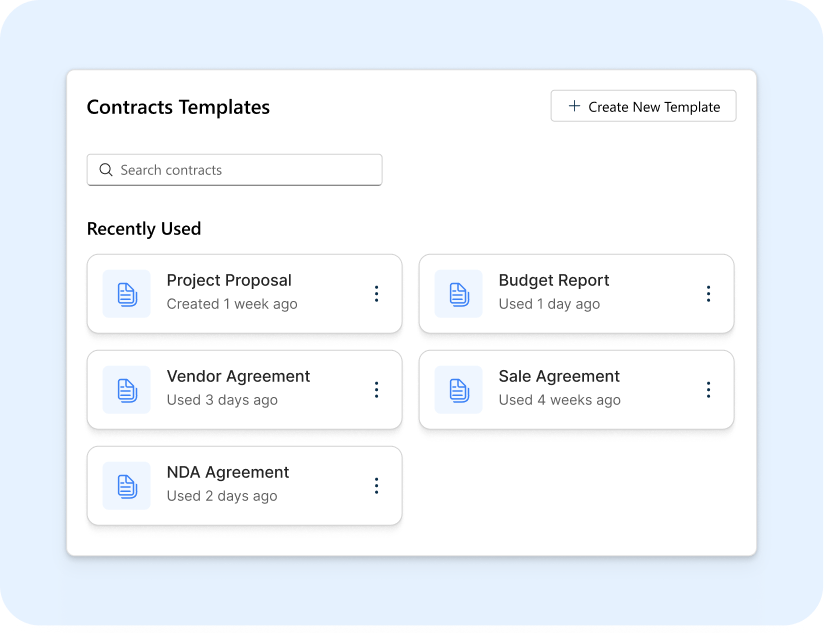Click the Recently Used heading

(x=144, y=229)
